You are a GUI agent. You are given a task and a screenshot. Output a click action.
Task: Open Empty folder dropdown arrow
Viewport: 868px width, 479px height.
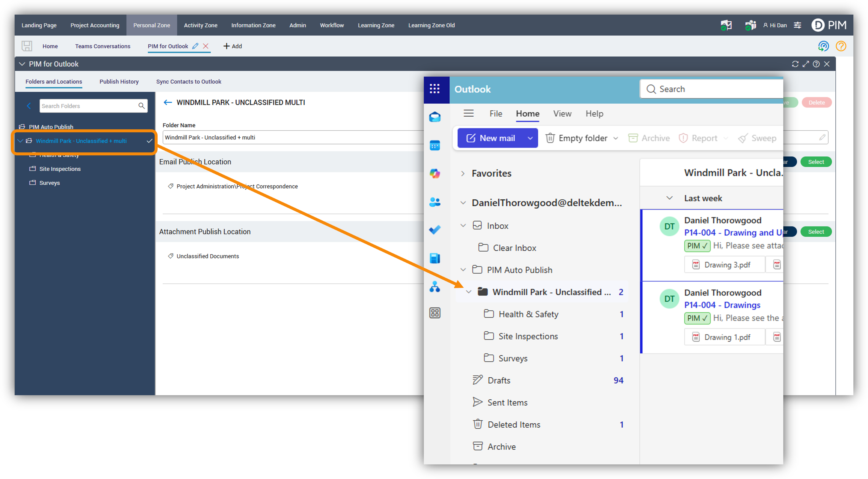coord(616,138)
